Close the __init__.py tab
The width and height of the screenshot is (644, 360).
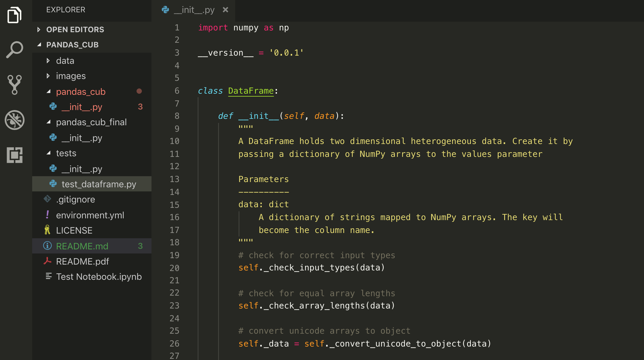pyautogui.click(x=225, y=10)
